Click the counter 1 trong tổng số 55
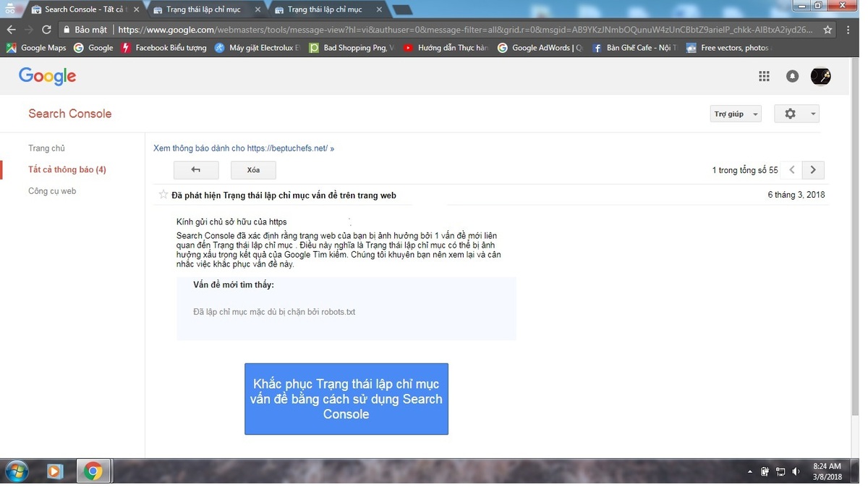Image resolution: width=868 pixels, height=501 pixels. (745, 170)
